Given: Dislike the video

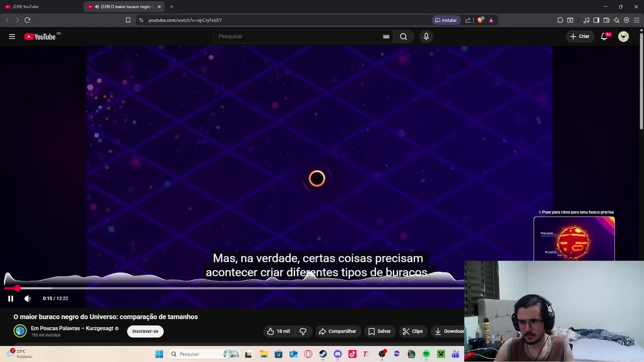Looking at the screenshot, I should pyautogui.click(x=303, y=331).
